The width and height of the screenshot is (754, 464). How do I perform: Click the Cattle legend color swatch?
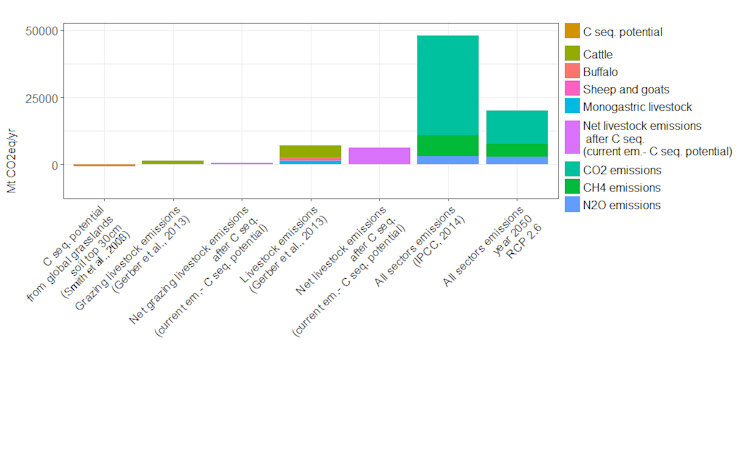coord(572,53)
